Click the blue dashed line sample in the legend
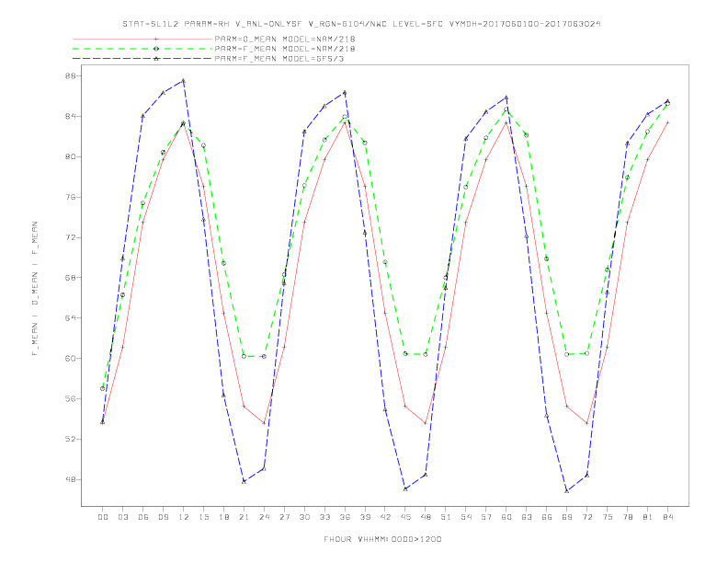The image size is (728, 563). click(142, 59)
